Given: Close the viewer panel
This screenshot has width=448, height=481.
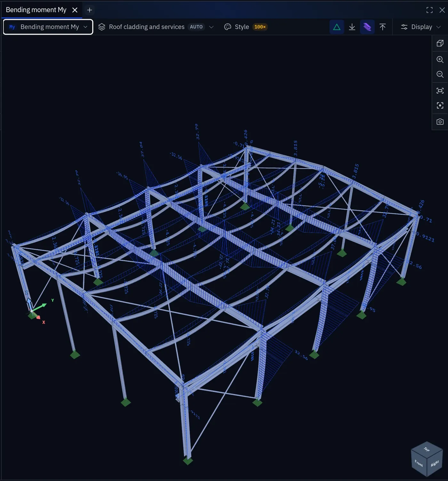Looking at the screenshot, I should click(442, 10).
